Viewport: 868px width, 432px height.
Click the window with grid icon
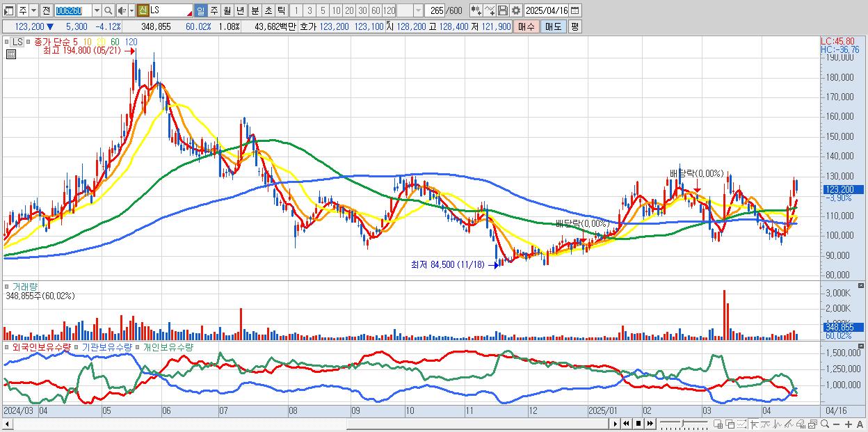(718, 424)
